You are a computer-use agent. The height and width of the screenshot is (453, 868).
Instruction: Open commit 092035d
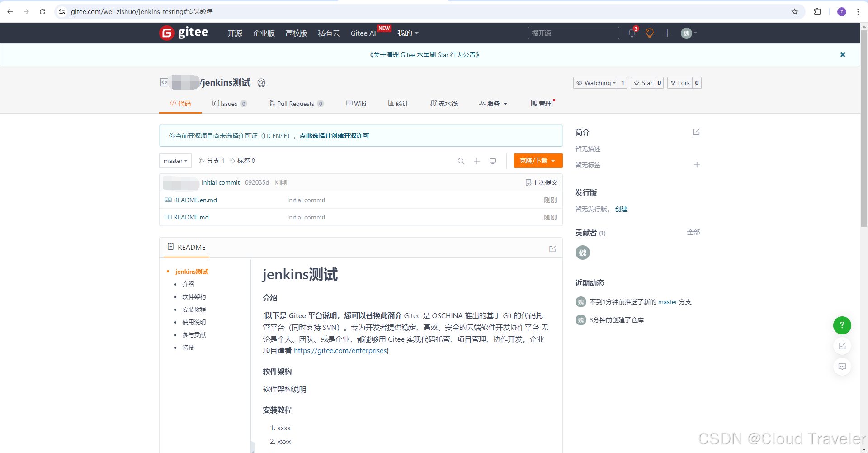(257, 182)
